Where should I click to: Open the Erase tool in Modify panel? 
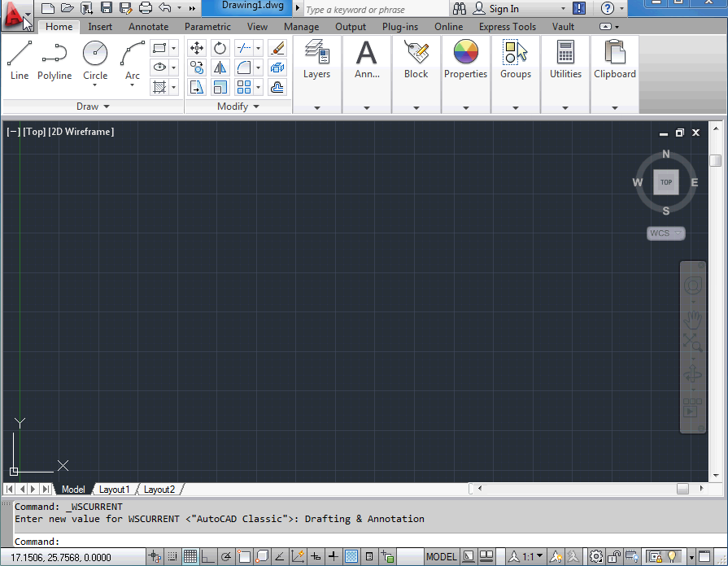tap(277, 48)
